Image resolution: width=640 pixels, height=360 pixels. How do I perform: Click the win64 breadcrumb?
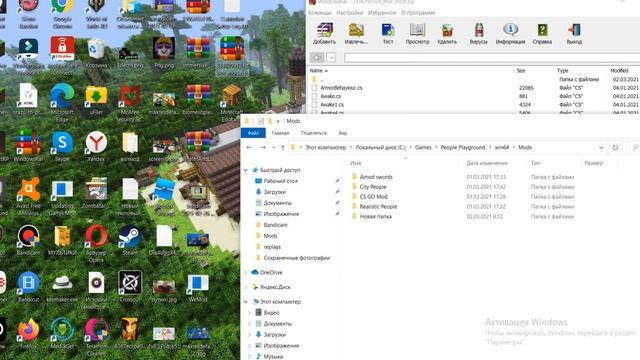pyautogui.click(x=502, y=147)
